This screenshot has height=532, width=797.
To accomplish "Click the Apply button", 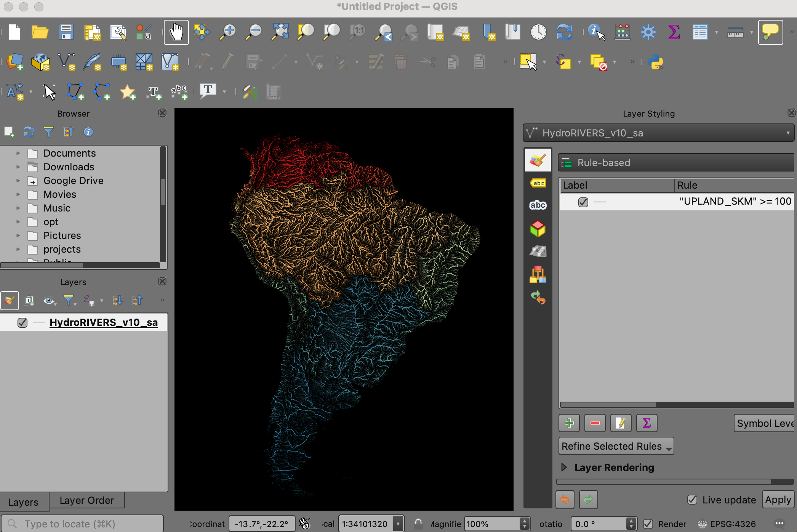I will tap(778, 500).
